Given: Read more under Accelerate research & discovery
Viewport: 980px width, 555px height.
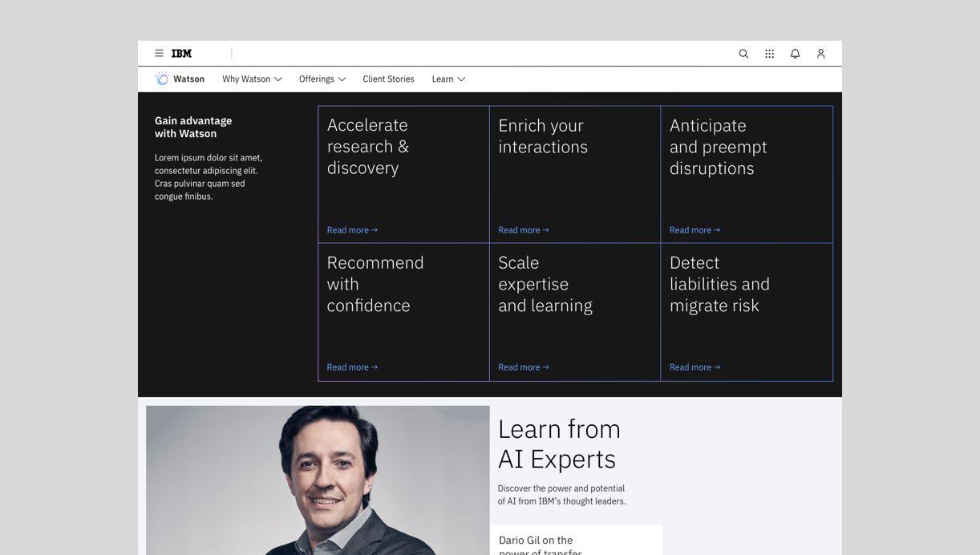Looking at the screenshot, I should coord(352,230).
